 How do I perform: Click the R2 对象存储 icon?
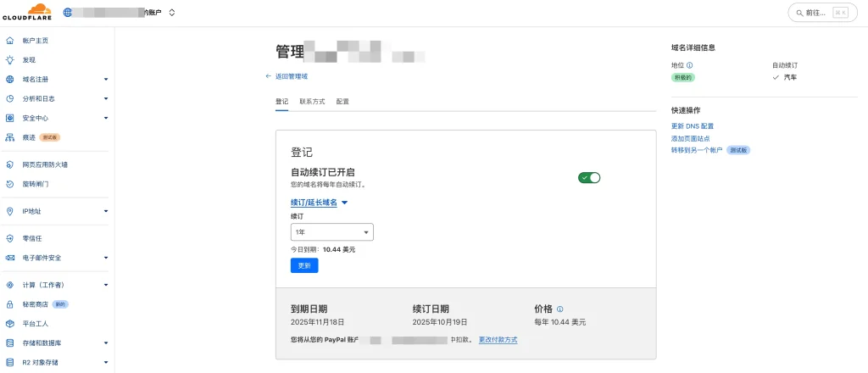pyautogui.click(x=9, y=363)
